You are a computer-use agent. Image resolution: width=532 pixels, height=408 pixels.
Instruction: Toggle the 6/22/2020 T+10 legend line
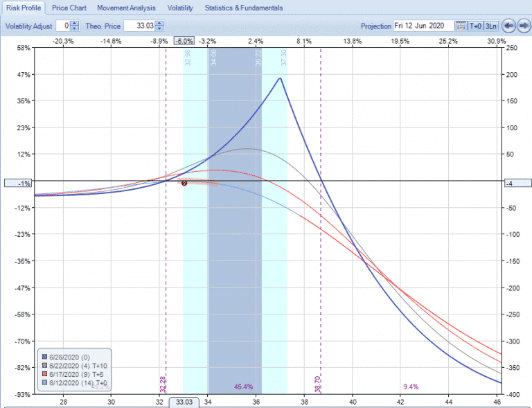45,365
